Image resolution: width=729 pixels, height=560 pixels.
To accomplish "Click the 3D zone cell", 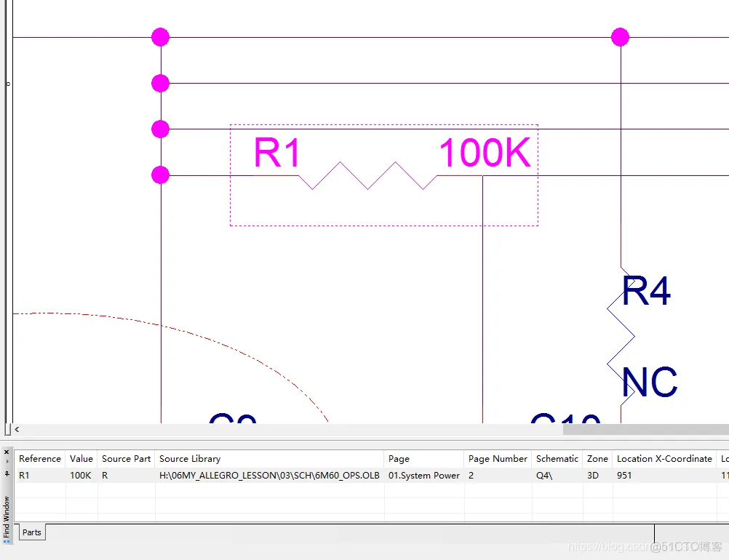I will pyautogui.click(x=597, y=476).
